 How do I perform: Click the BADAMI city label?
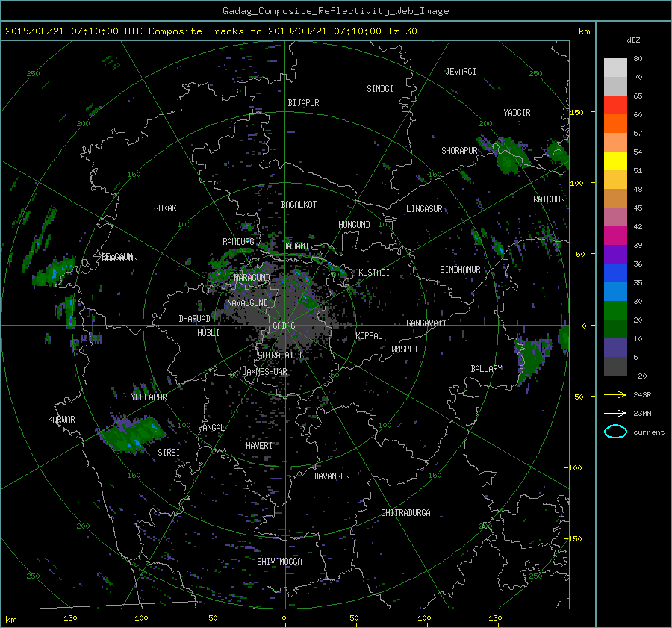coord(296,246)
